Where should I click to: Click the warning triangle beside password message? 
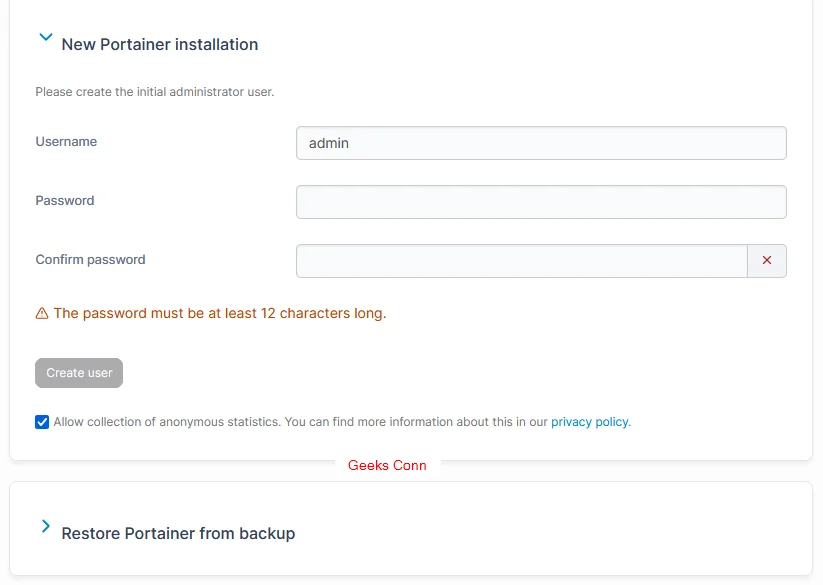(x=41, y=313)
